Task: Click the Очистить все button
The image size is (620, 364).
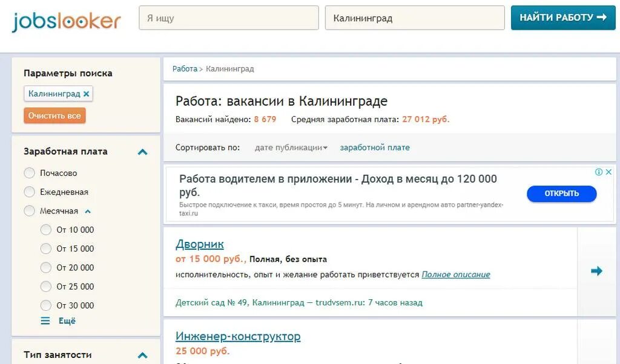Action: [x=54, y=115]
